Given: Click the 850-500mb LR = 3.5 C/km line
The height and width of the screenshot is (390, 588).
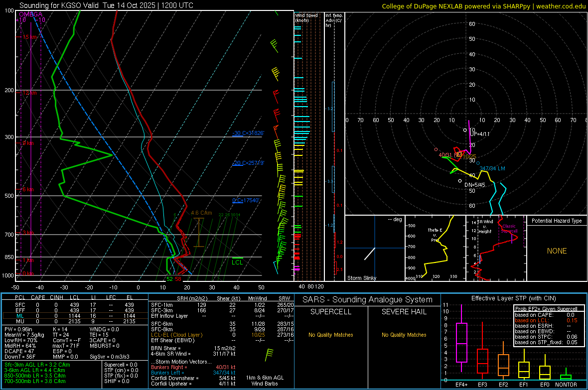Looking at the screenshot, I should tap(35, 376).
